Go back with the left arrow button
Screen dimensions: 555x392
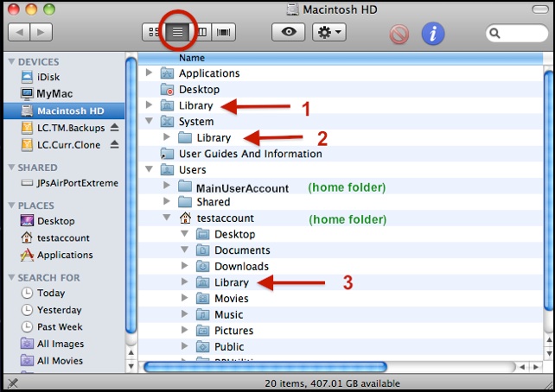(18, 33)
